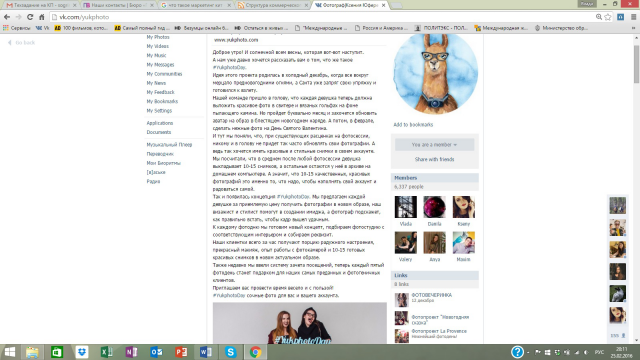Focus the address bar showing vk.com/yukphoto
This screenshot has height=360, width=640.
click(x=322, y=17)
